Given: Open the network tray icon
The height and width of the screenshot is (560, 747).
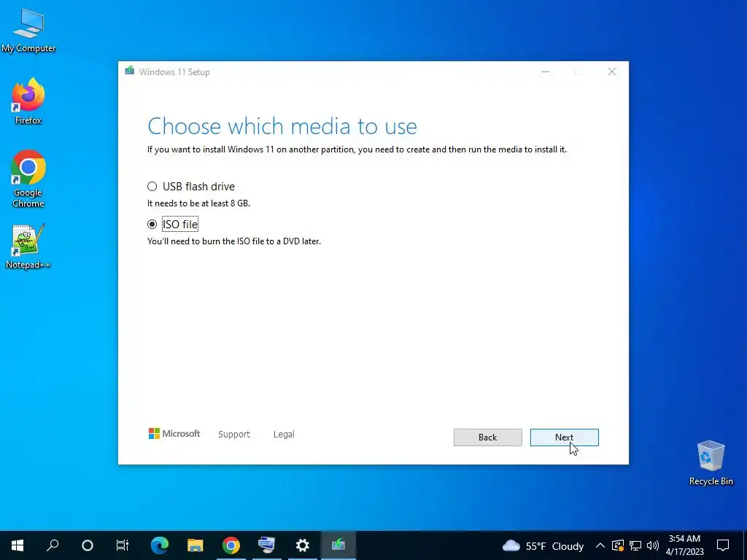Looking at the screenshot, I should 635,545.
